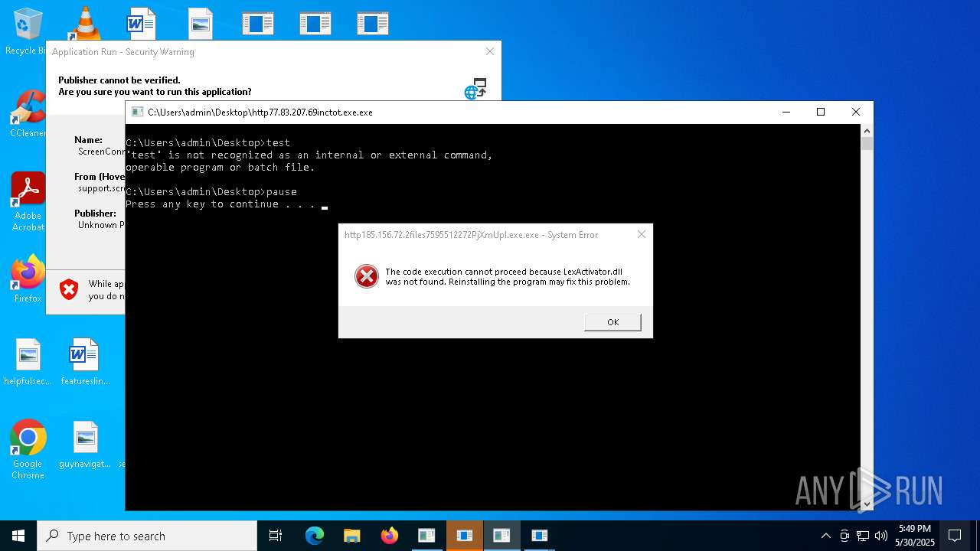This screenshot has width=980, height=551.
Task: Click the red shield icon in Security Warning
Action: [69, 289]
